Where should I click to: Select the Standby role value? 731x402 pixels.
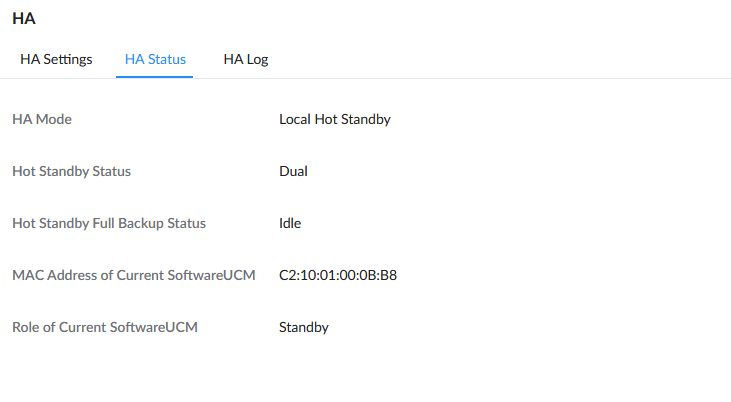tap(304, 327)
